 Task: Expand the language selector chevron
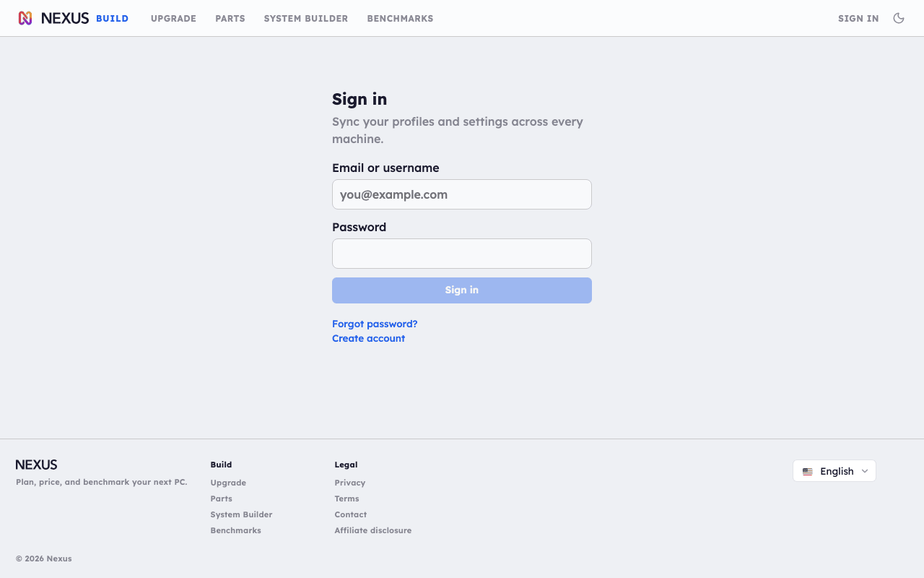[x=865, y=471]
